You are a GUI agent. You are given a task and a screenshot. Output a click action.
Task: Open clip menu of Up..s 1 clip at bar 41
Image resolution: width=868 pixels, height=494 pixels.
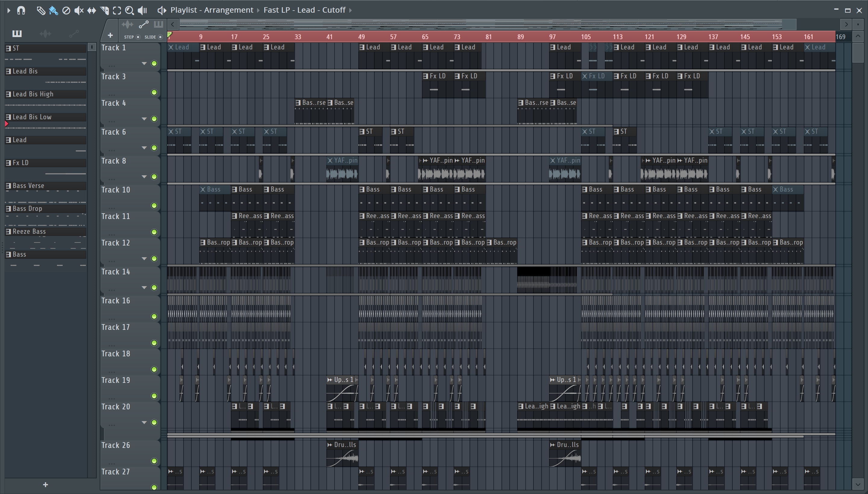330,380
